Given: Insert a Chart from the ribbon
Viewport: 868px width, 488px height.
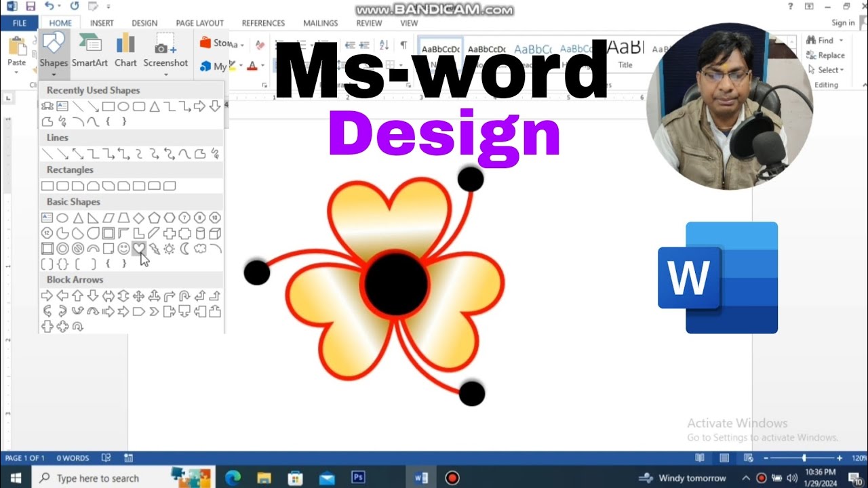Looking at the screenshot, I should tap(125, 49).
